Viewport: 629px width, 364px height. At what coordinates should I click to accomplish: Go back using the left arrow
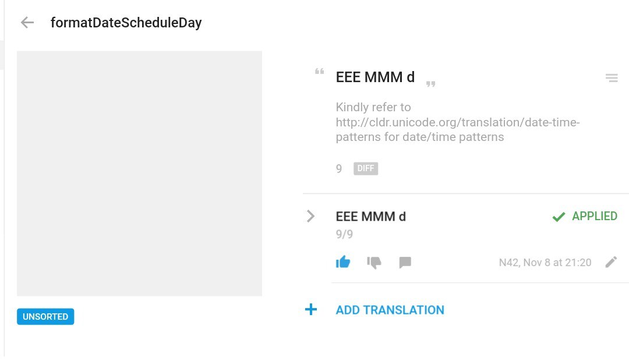27,23
